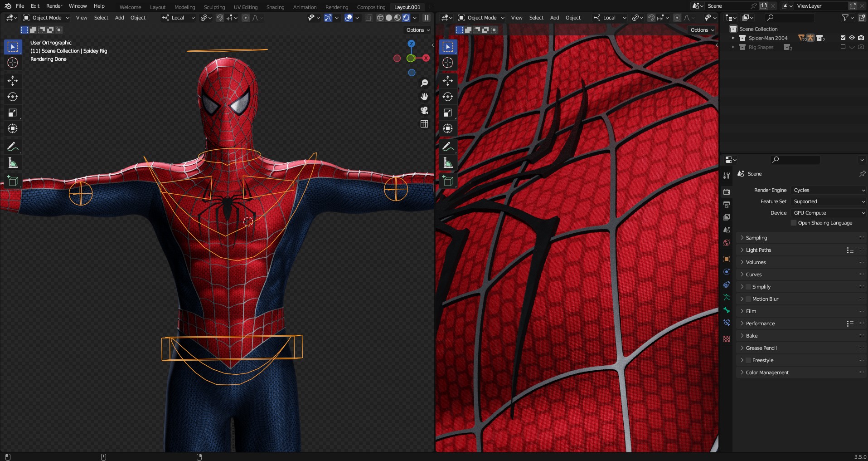
Task: Open the Output properties tab
Action: coord(727,205)
